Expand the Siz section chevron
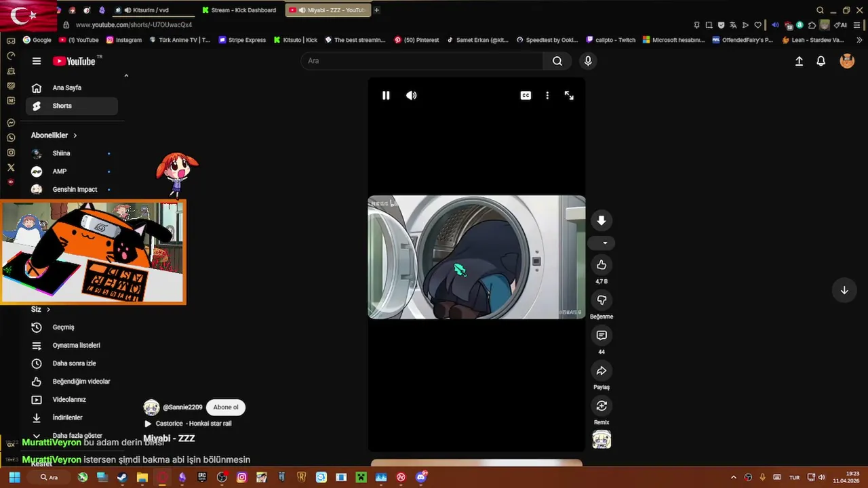The image size is (868, 488). pos(48,310)
